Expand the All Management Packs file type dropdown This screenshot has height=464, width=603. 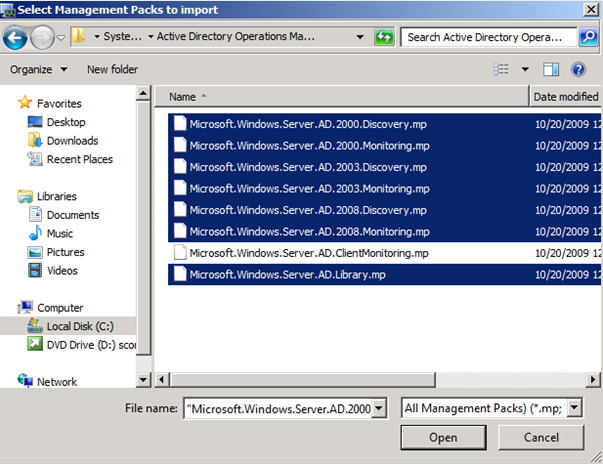click(575, 408)
